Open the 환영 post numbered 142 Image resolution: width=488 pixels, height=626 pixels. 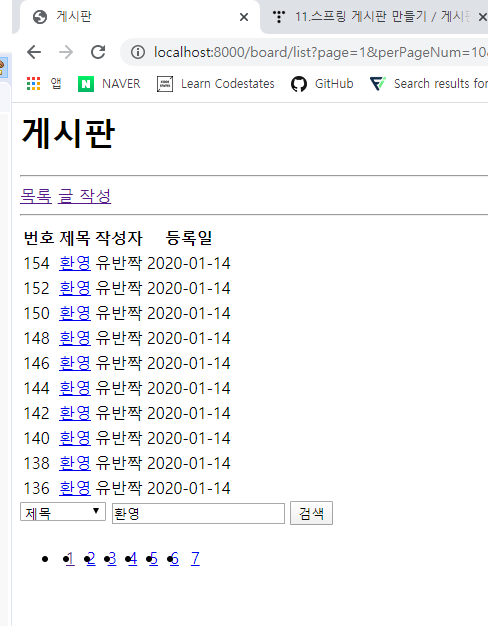(x=75, y=413)
